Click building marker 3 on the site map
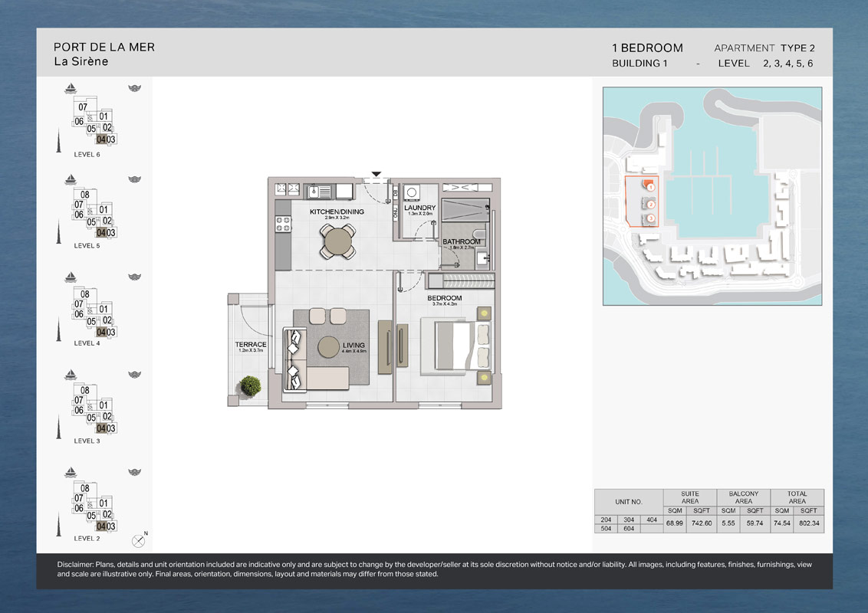Viewport: 868px width, 613px height. (x=650, y=219)
